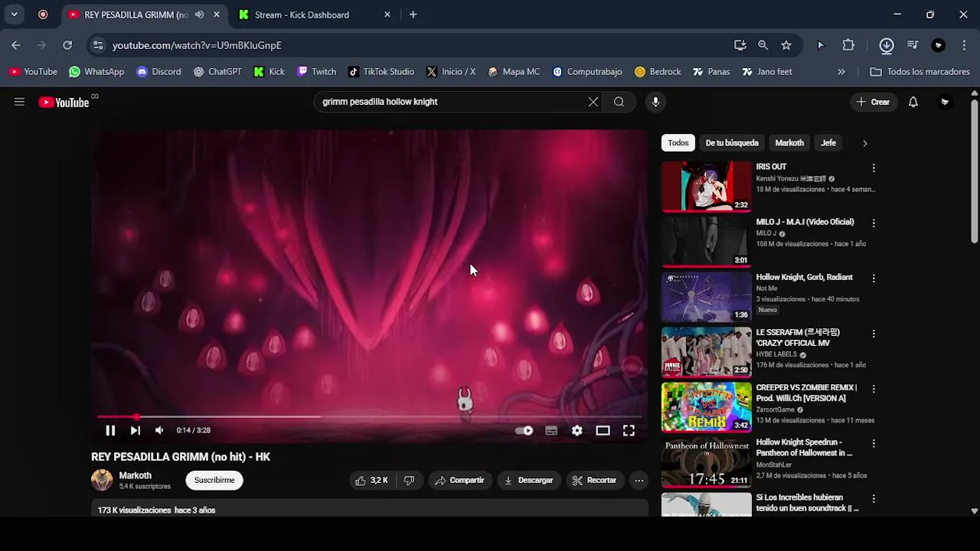Expand the hidden bookmarks chevron
This screenshot has width=980, height=551.
pyautogui.click(x=841, y=72)
